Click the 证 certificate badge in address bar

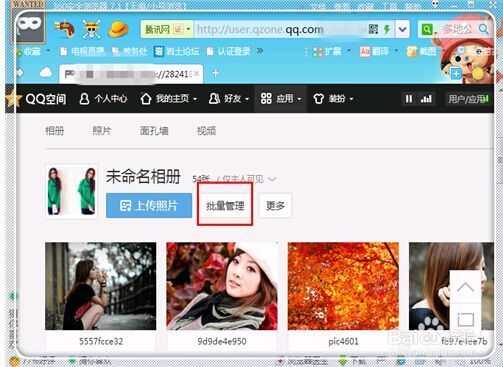tap(178, 29)
